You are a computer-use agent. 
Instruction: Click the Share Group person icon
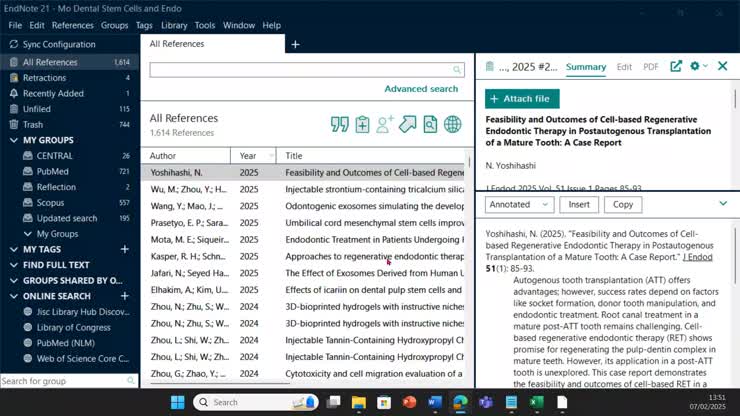(385, 125)
